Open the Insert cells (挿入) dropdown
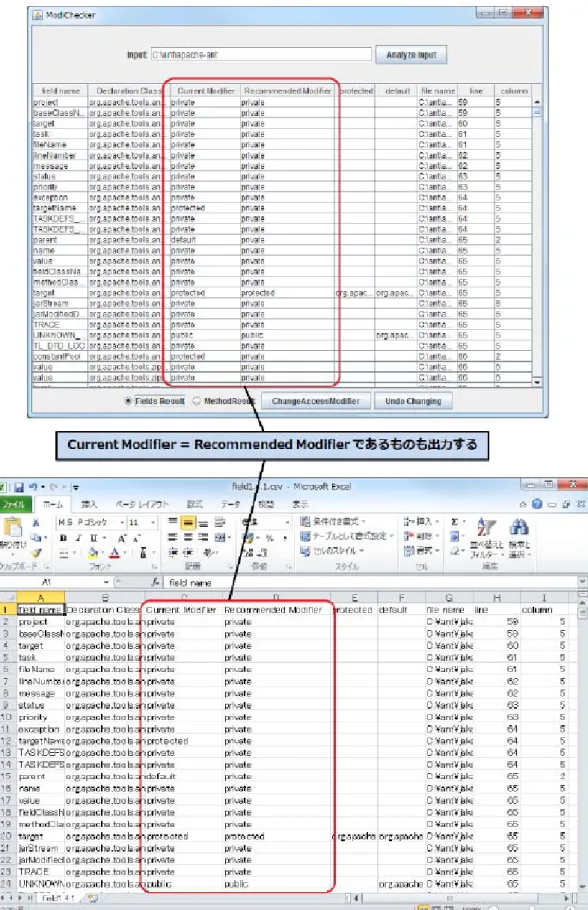588x910 pixels. pyautogui.click(x=420, y=522)
